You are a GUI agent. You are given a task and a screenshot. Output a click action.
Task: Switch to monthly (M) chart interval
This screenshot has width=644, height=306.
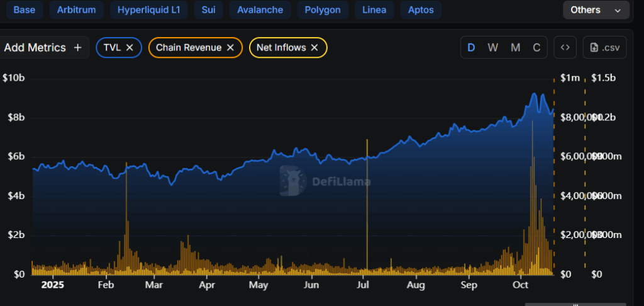[515, 47]
